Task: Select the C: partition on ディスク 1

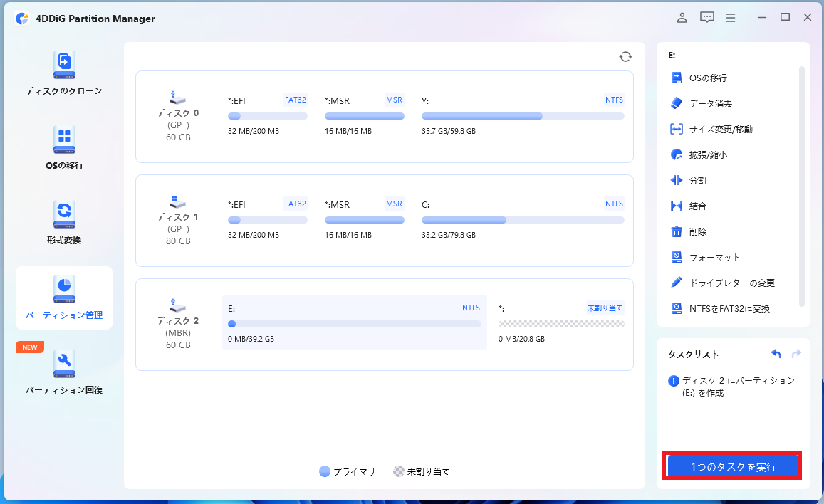Action: pyautogui.click(x=522, y=219)
